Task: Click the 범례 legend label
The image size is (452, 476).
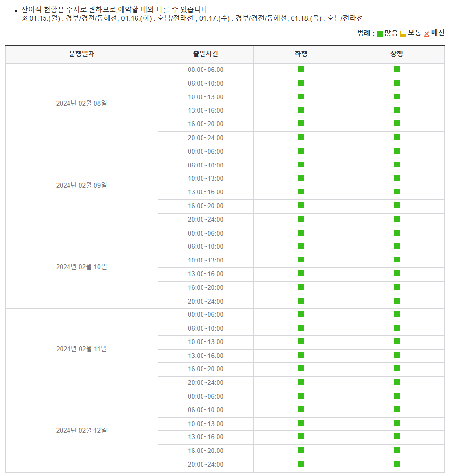Action: pyautogui.click(x=366, y=33)
